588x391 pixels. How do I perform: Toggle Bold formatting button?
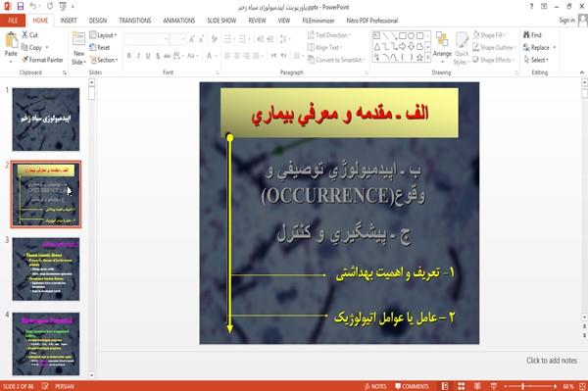[x=129, y=56]
